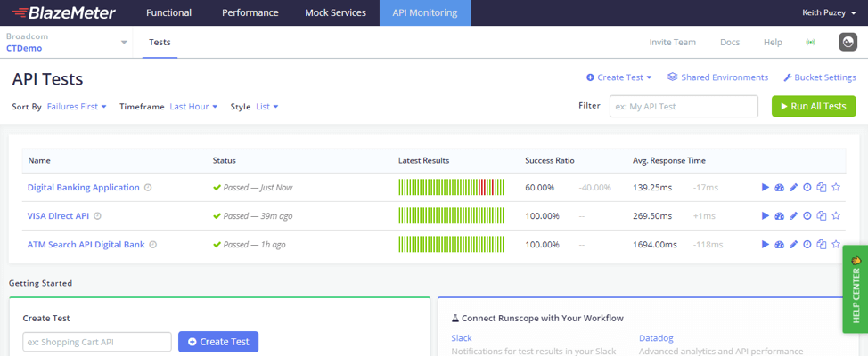Switch to the Performance tab
868x356 pixels.
pyautogui.click(x=250, y=12)
